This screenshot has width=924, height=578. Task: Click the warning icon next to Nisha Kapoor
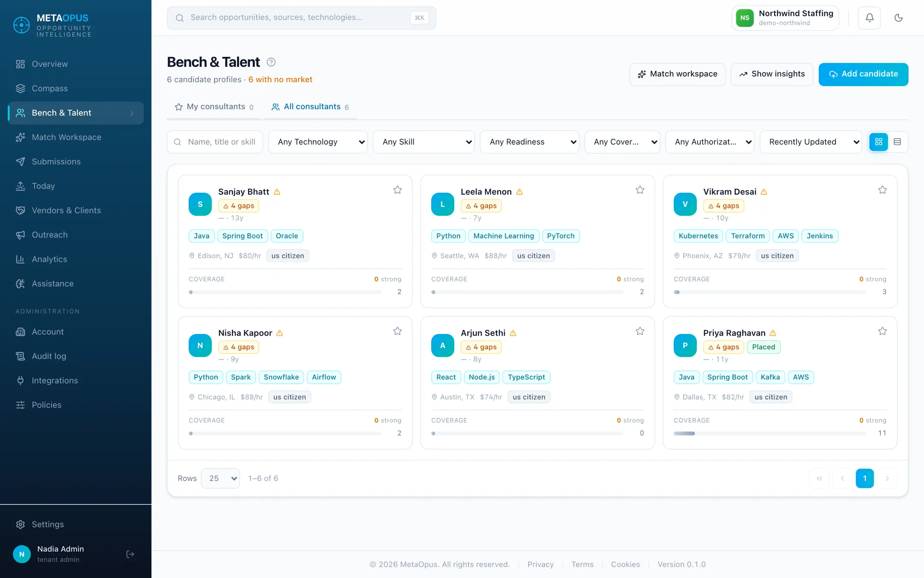280,333
